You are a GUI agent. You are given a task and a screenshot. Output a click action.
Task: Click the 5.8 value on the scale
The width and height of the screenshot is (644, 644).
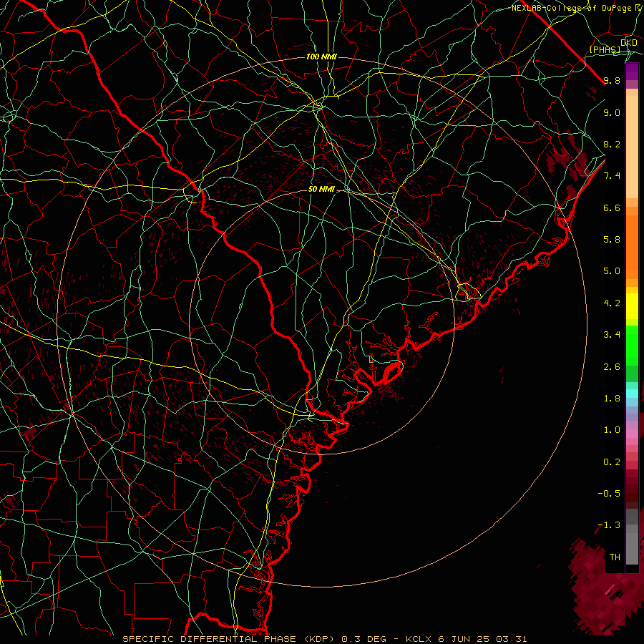pyautogui.click(x=612, y=240)
